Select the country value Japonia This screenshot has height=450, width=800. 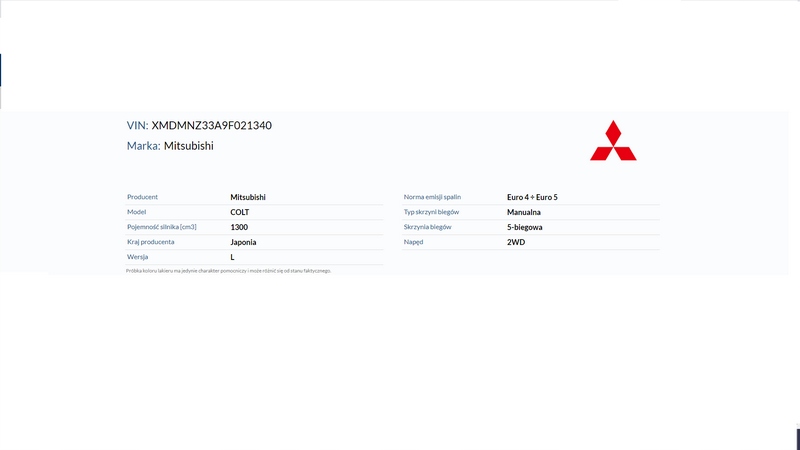[x=243, y=242]
